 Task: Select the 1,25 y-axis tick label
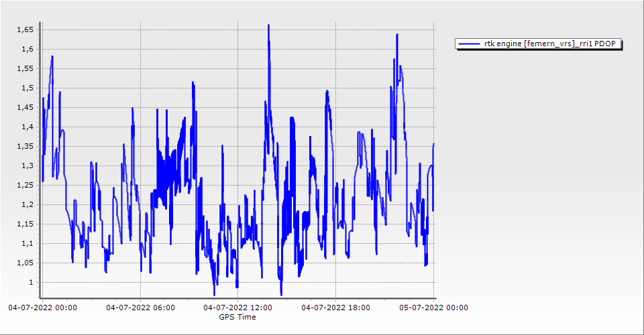click(25, 185)
